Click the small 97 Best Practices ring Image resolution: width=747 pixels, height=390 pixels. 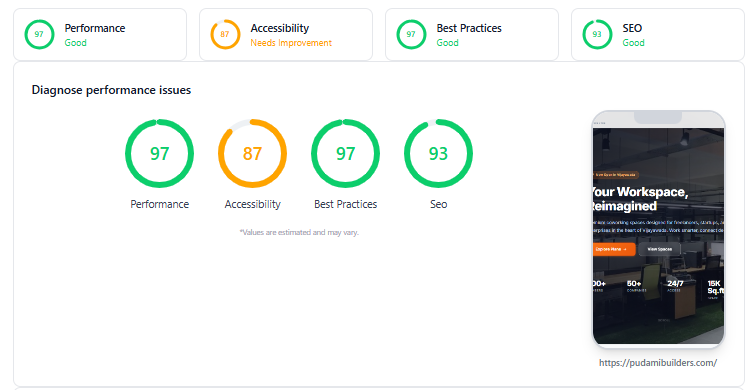[411, 34]
